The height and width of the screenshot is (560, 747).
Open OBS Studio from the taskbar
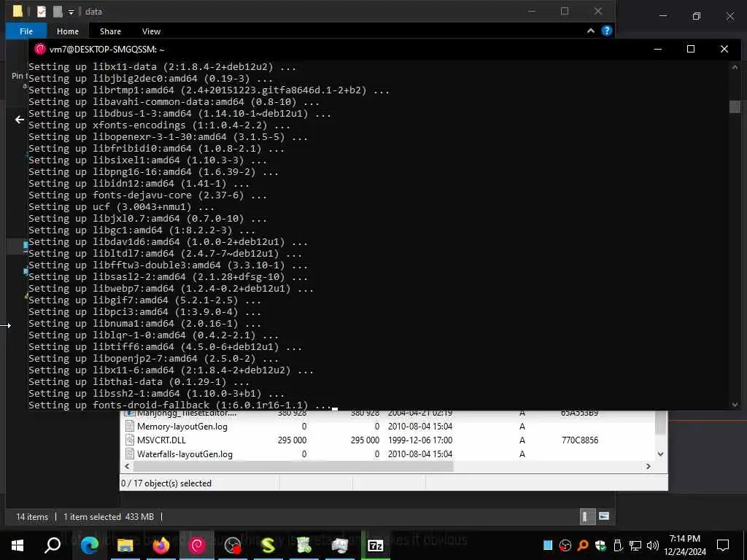233,545
